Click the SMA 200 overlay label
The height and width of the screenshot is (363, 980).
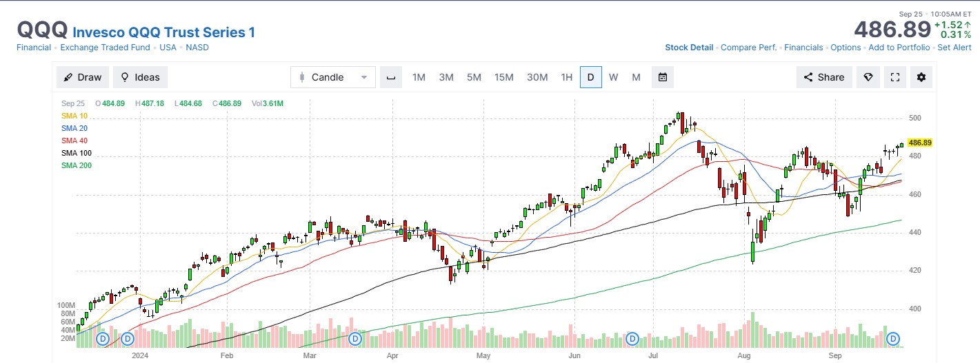(77, 165)
